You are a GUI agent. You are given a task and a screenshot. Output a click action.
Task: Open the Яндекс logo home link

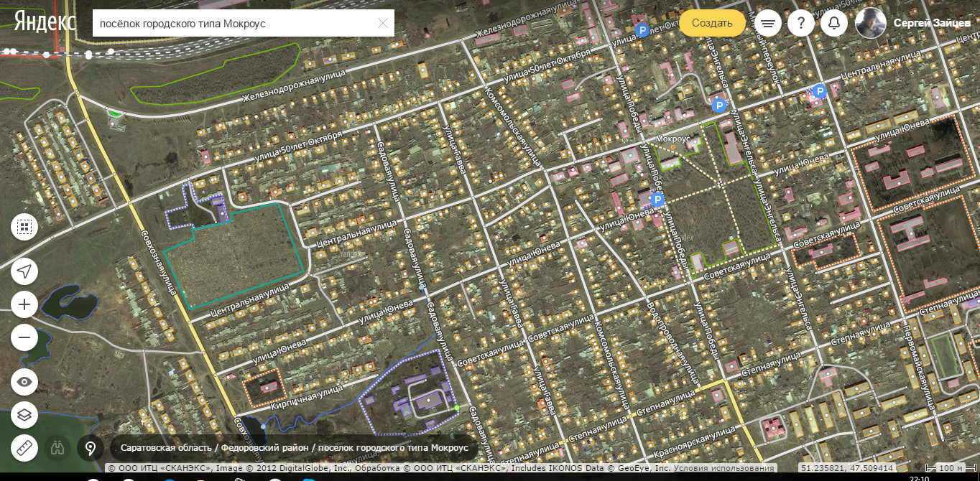click(45, 22)
